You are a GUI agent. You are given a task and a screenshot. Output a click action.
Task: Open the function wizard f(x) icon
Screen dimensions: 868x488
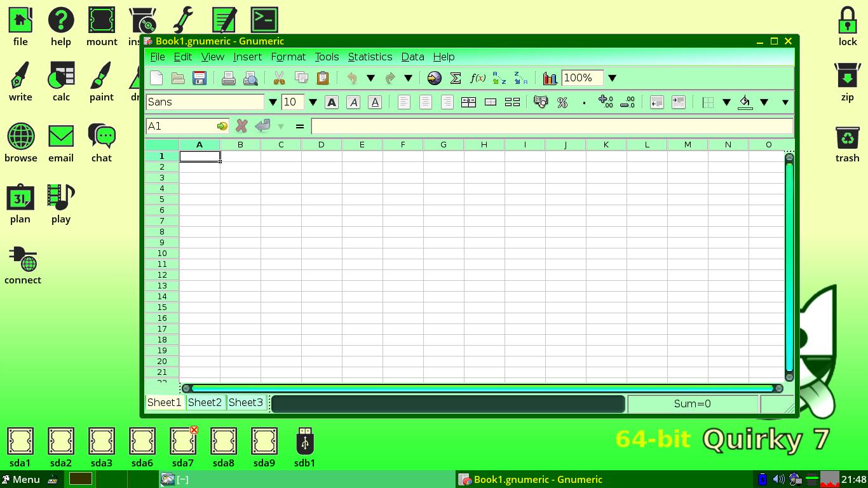(x=478, y=78)
